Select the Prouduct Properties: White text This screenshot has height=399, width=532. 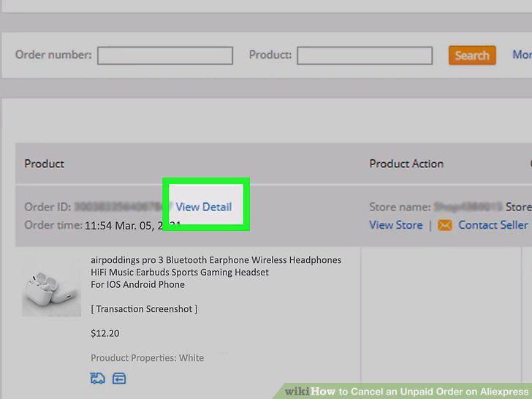(148, 358)
